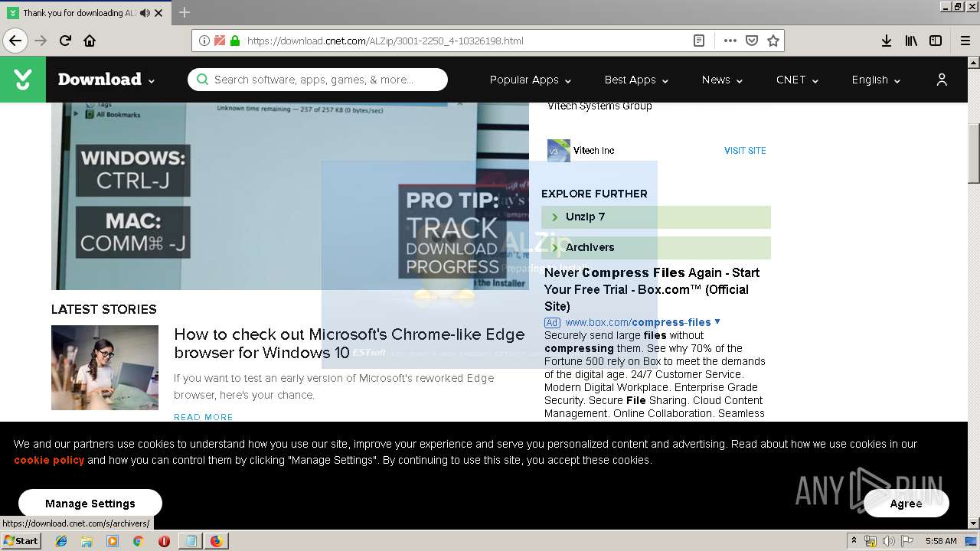Visit Vitech Inc site link
Image resolution: width=980 pixels, height=551 pixels.
[745, 151]
